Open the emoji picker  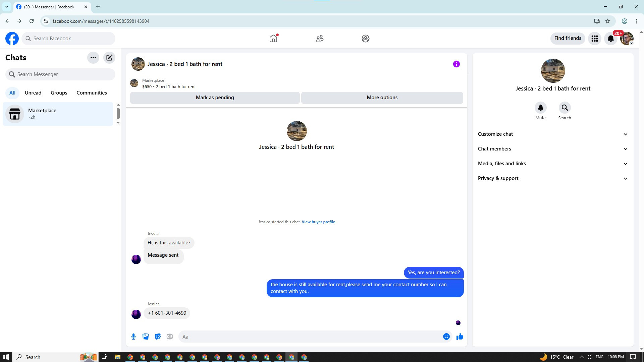coord(446,337)
